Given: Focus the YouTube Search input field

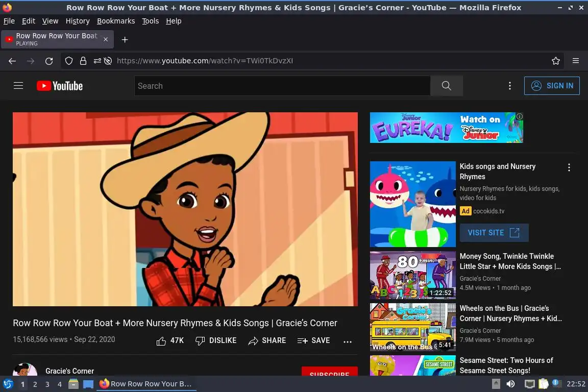Looking at the screenshot, I should tap(282, 86).
